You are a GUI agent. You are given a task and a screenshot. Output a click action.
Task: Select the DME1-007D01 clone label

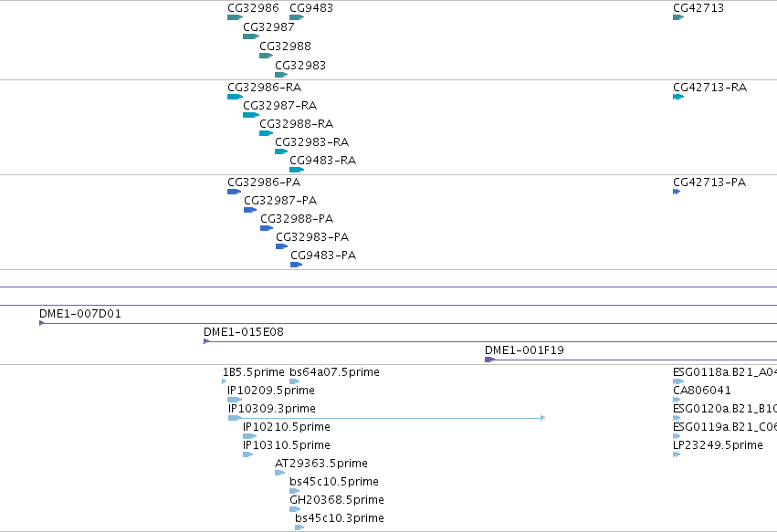tap(79, 314)
